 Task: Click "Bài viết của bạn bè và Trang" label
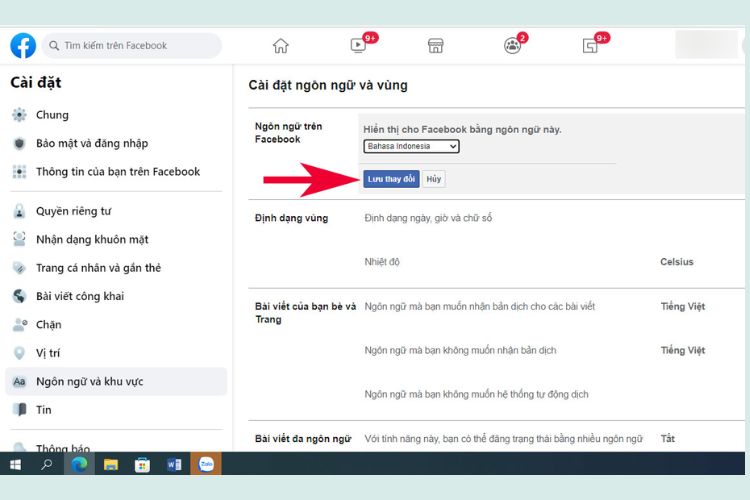point(305,313)
